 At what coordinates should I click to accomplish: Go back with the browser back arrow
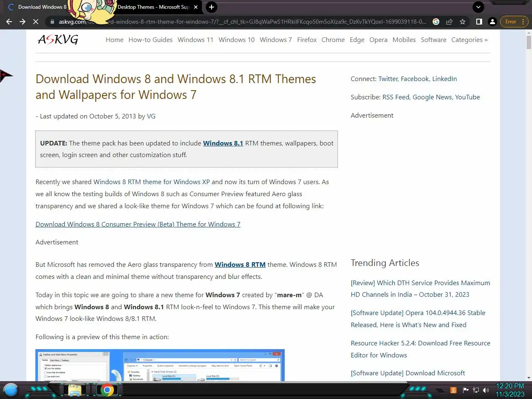point(9,22)
